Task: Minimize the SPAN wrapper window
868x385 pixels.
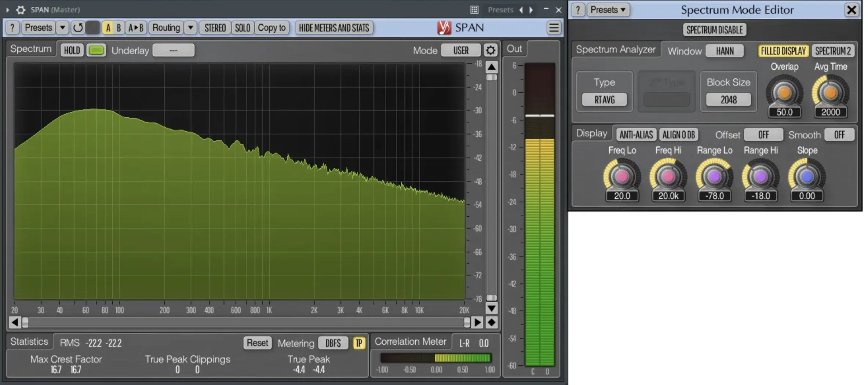Action: coord(546,9)
